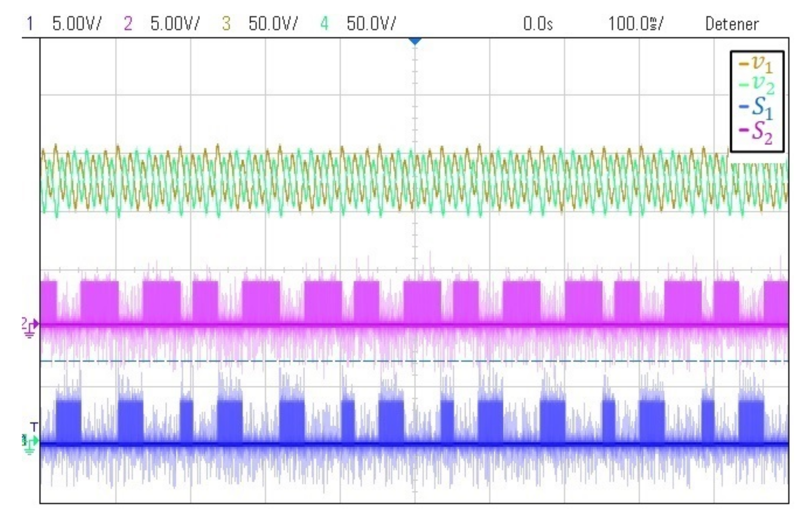Image resolution: width=812 pixels, height=520 pixels.
Task: Select channel 2 number indicator
Action: [x=128, y=24]
